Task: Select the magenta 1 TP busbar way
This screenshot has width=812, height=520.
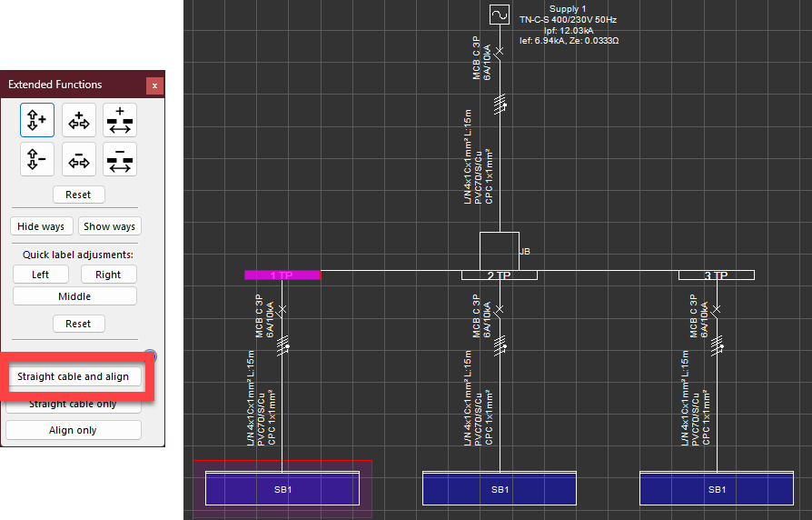Action: coord(282,275)
